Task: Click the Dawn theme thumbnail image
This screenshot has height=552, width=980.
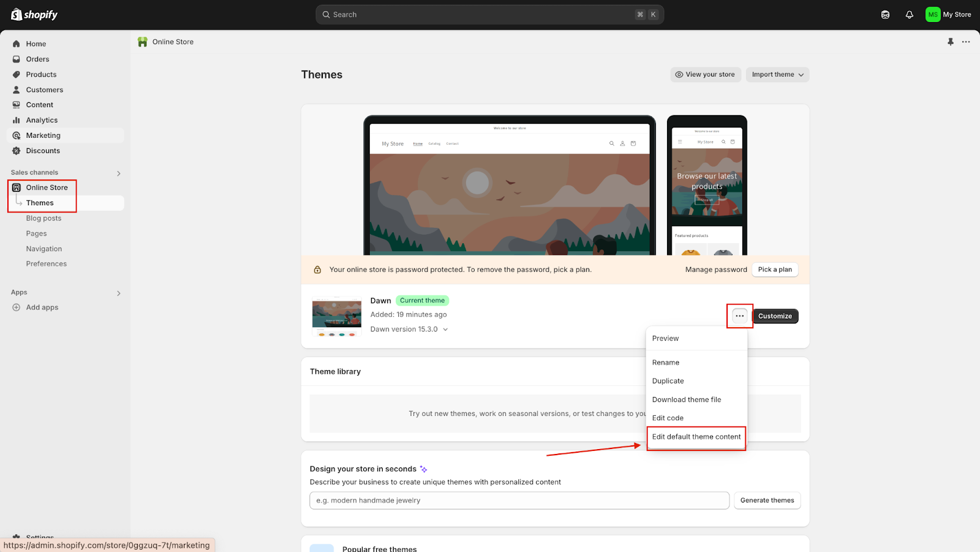Action: click(x=337, y=317)
